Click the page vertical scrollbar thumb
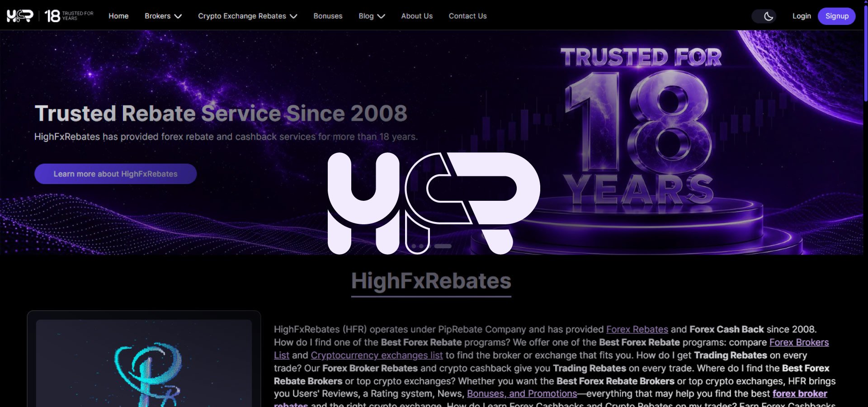This screenshot has height=407, width=868. click(x=865, y=54)
